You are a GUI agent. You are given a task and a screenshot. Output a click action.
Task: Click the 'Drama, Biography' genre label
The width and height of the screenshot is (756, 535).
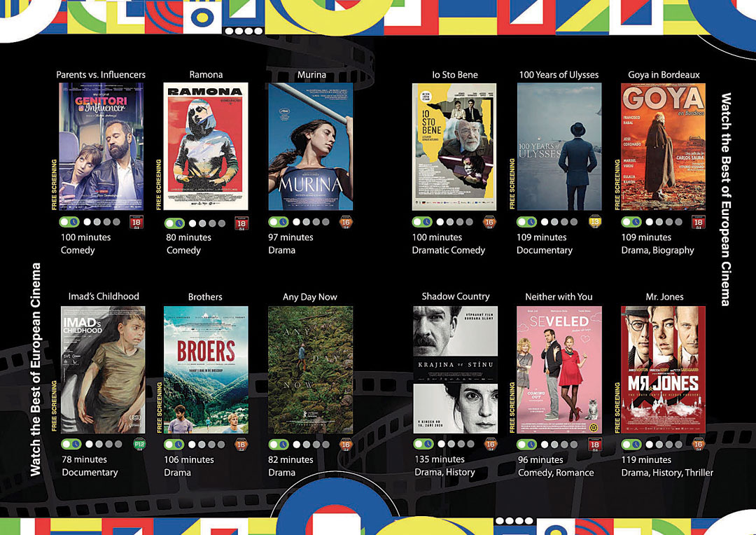click(x=657, y=251)
